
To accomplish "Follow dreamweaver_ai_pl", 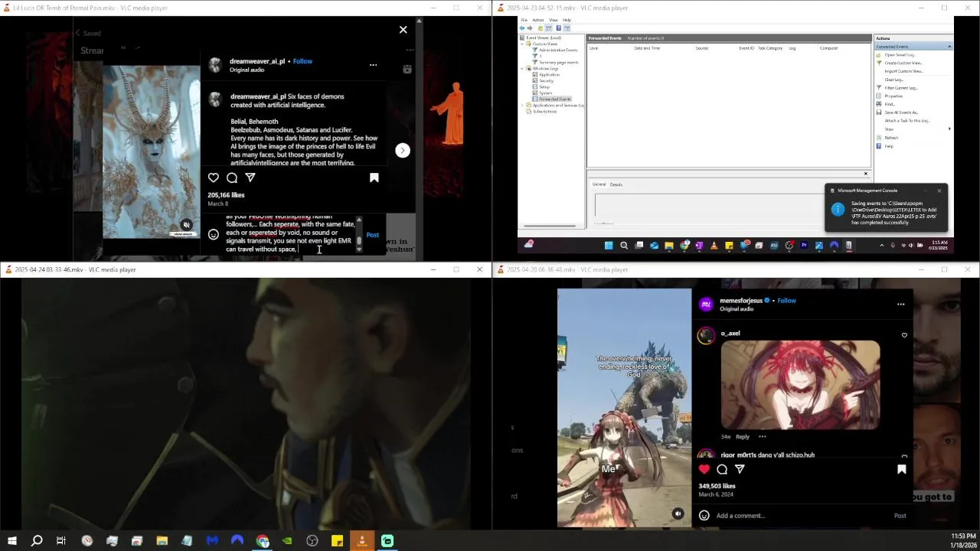I will click(x=302, y=61).
